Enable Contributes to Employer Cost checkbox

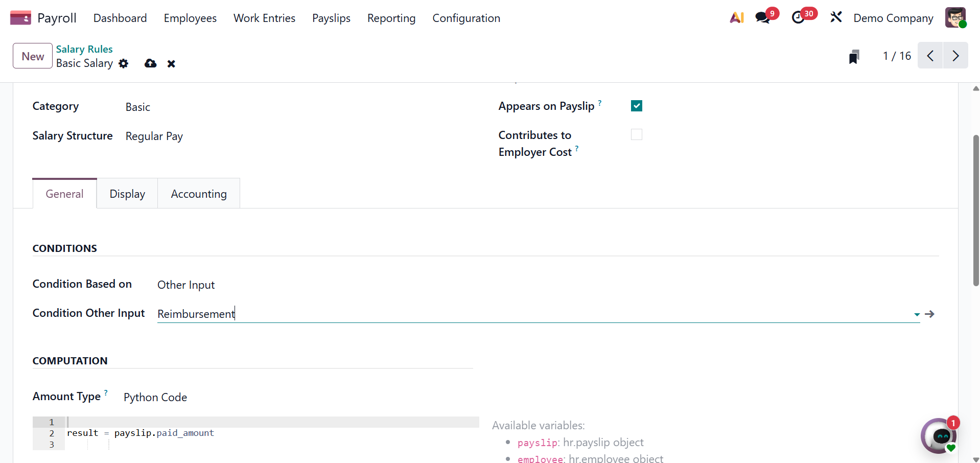pyautogui.click(x=636, y=134)
